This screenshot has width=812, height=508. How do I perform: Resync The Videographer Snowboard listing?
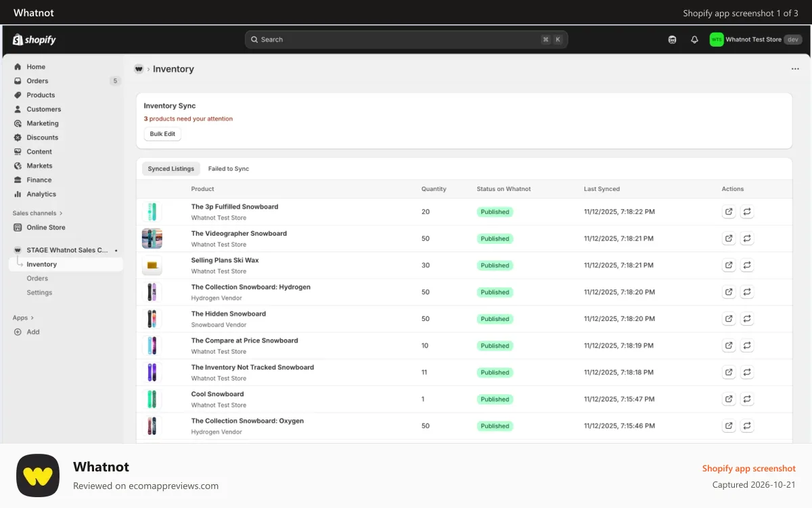pos(747,238)
